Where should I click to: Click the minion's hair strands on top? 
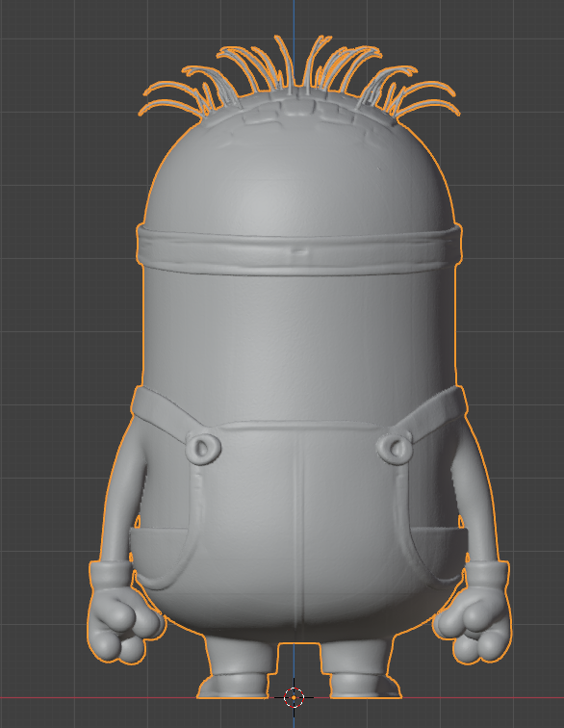[x=299, y=77]
